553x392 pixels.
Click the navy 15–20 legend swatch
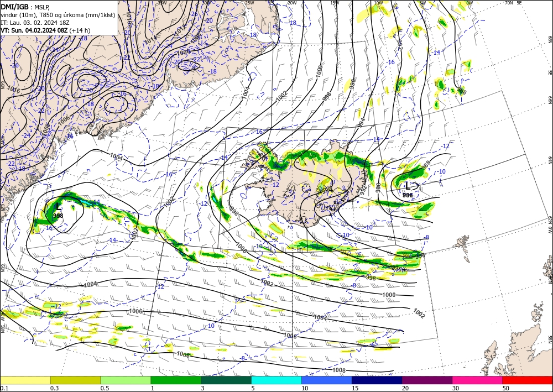pos(377,380)
